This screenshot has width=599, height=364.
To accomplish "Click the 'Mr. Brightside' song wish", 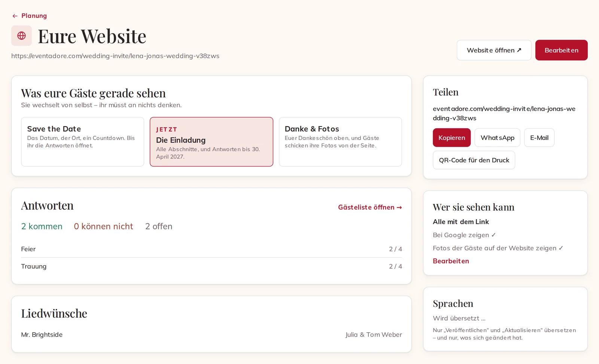I will point(42,334).
